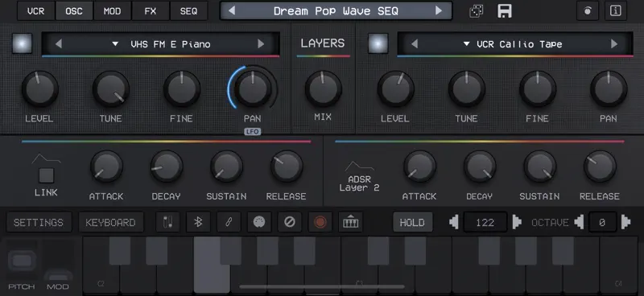Play the C2 key

(x=101, y=279)
